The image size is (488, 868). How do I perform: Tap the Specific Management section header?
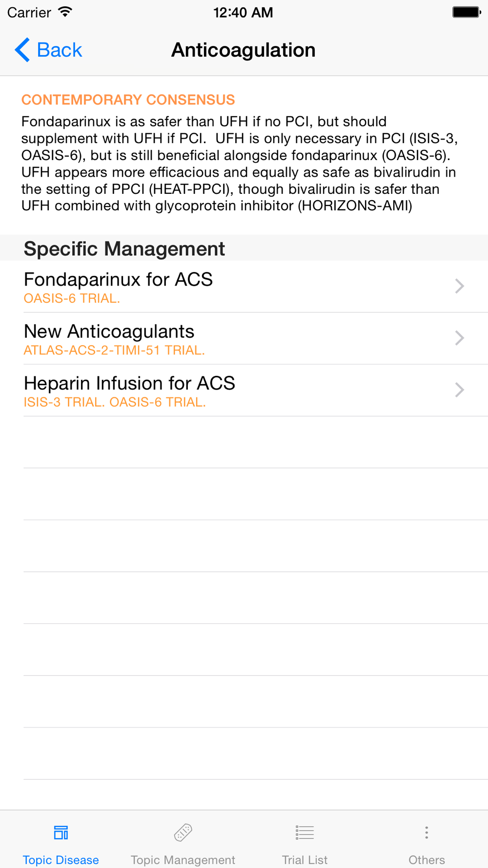[x=124, y=248]
